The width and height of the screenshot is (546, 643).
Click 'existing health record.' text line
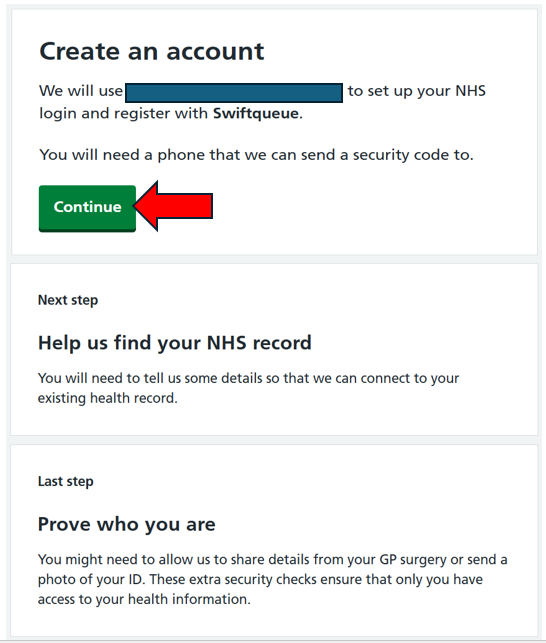(107, 398)
